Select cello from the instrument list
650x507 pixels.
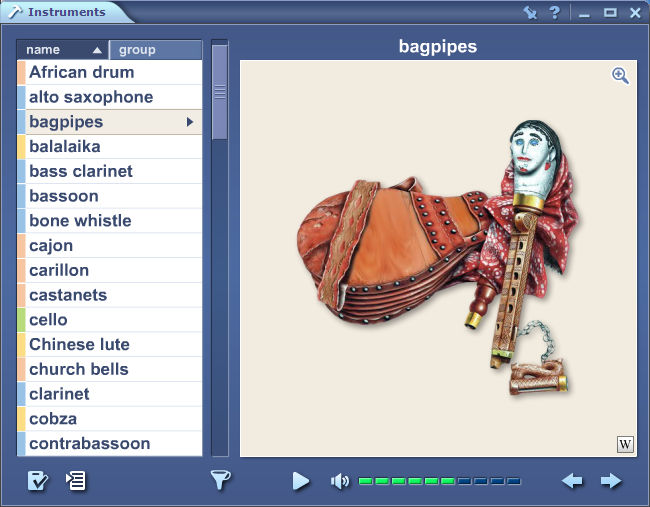click(x=48, y=320)
